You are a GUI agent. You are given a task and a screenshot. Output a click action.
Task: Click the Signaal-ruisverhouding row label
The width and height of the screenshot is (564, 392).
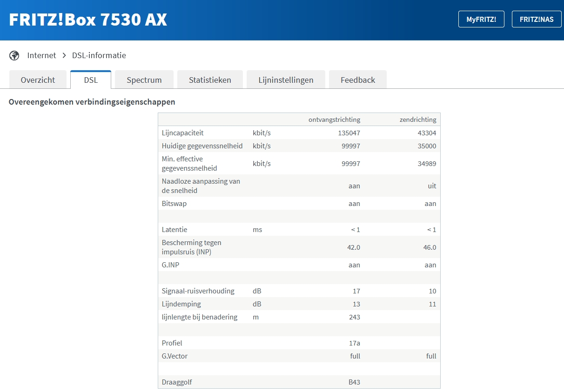pyautogui.click(x=198, y=291)
